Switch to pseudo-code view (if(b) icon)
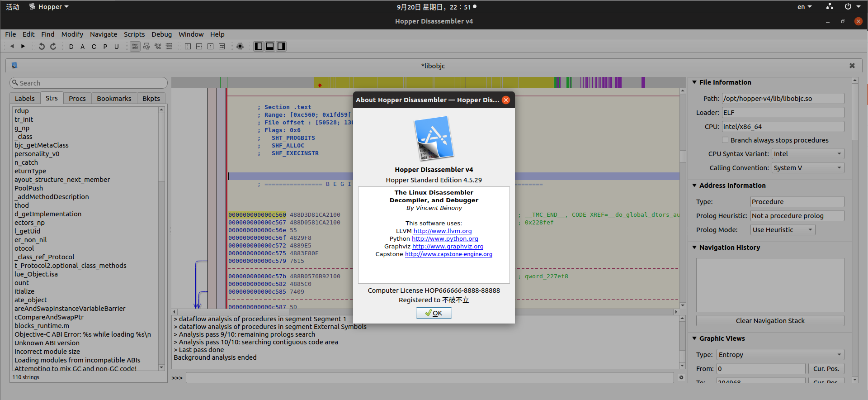 pyautogui.click(x=158, y=46)
